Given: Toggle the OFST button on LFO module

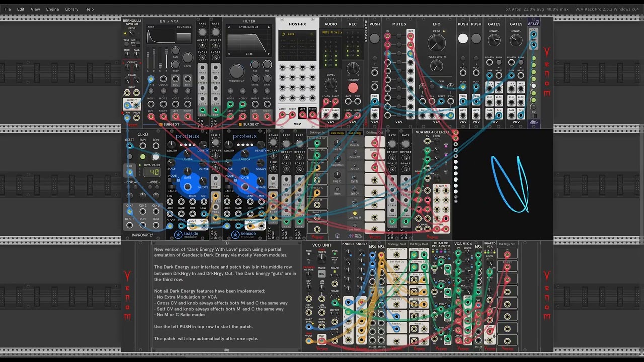Looking at the screenshot, I should click(x=442, y=86).
